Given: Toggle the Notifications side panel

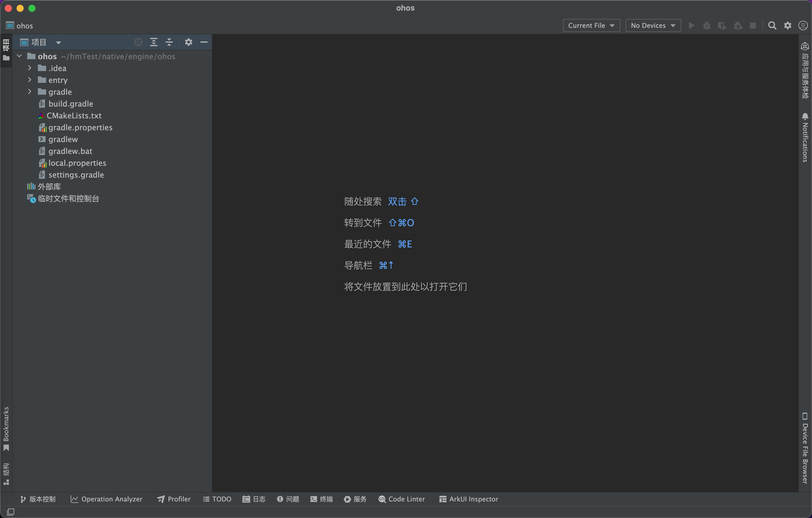Looking at the screenshot, I should (x=805, y=138).
